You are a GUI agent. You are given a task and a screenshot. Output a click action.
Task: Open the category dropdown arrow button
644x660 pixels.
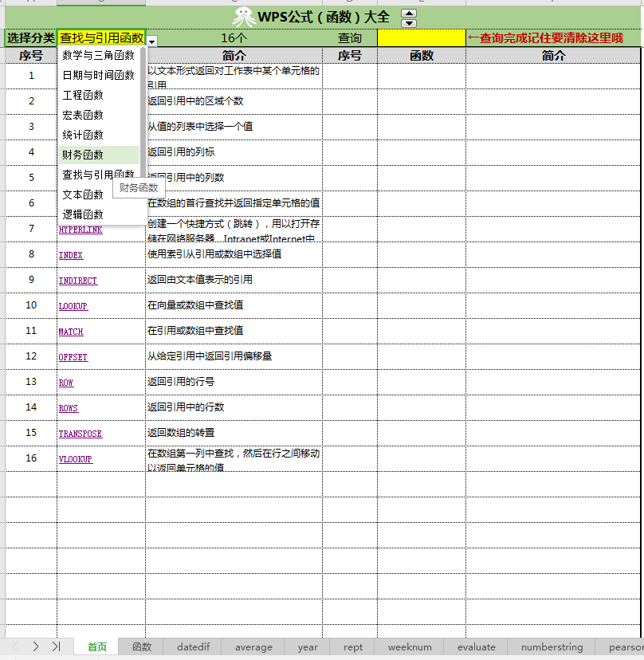(152, 41)
